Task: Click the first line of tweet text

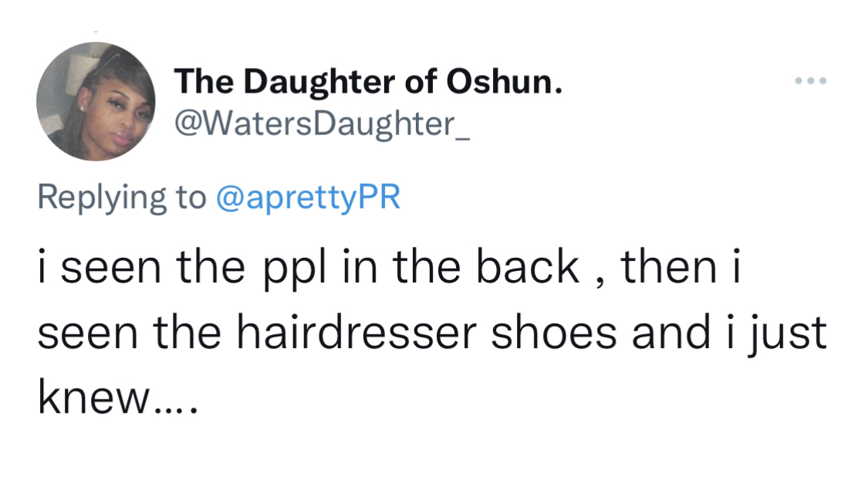Action: click(389, 268)
